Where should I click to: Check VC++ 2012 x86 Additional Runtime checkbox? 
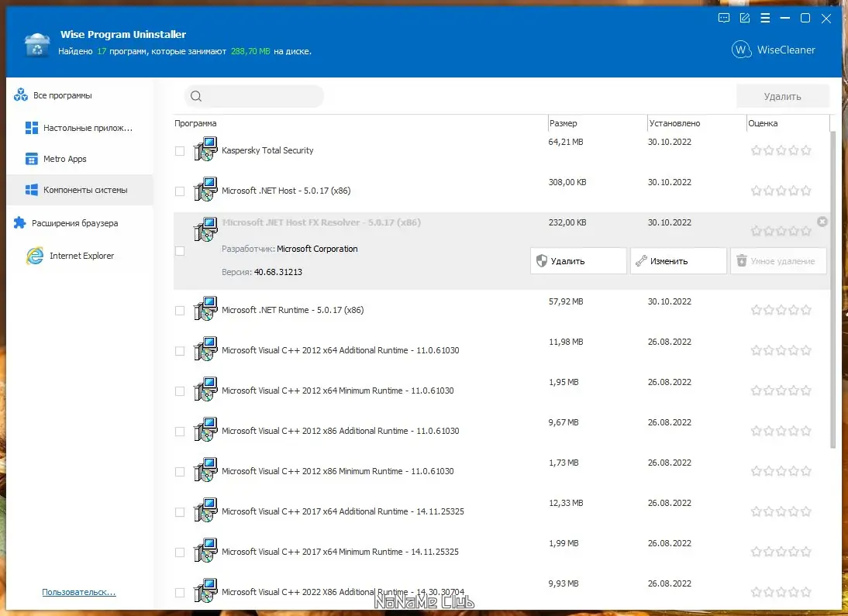(180, 432)
